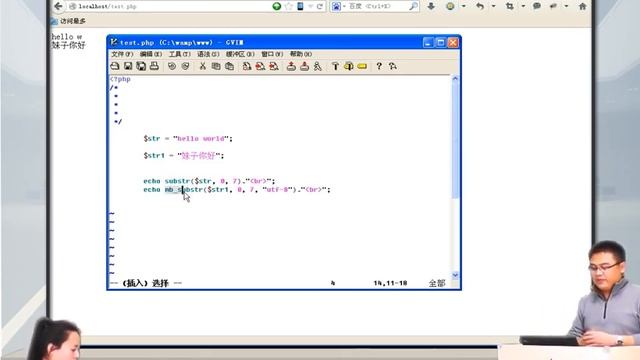Viewport: 640px width, 360px height.
Task: Click the "utf-8" string in code
Action: (278, 189)
